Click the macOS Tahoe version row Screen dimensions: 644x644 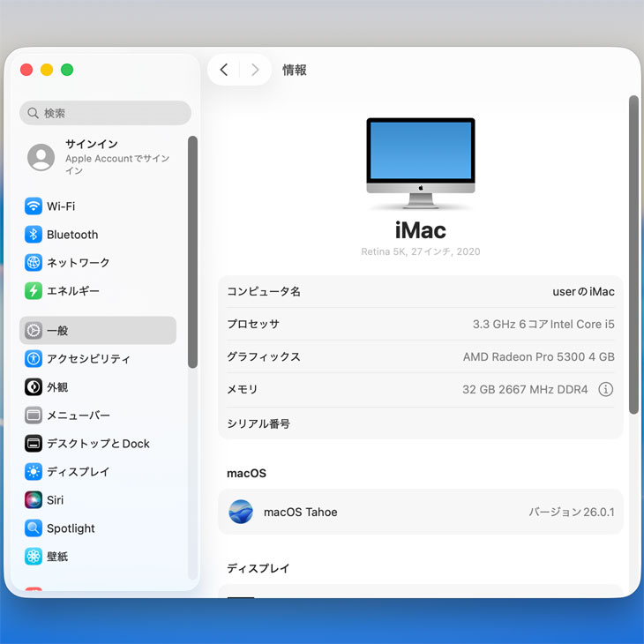click(420, 512)
